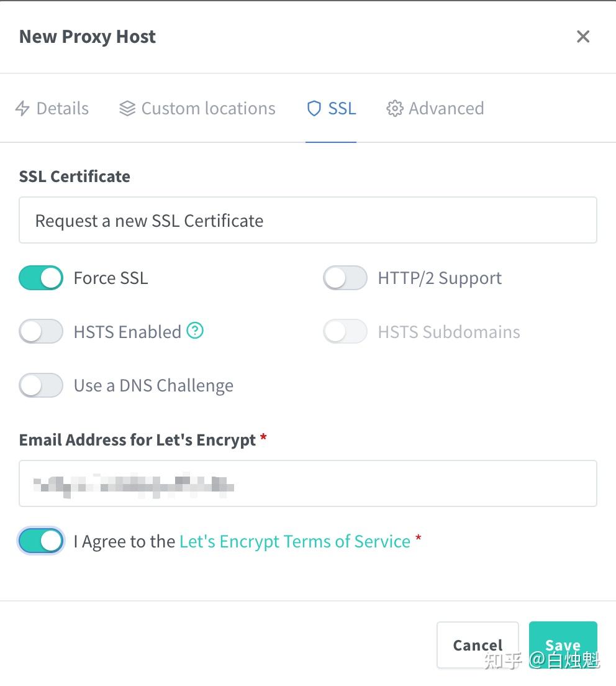Open the SSL Certificate selection dropdown

(x=308, y=220)
